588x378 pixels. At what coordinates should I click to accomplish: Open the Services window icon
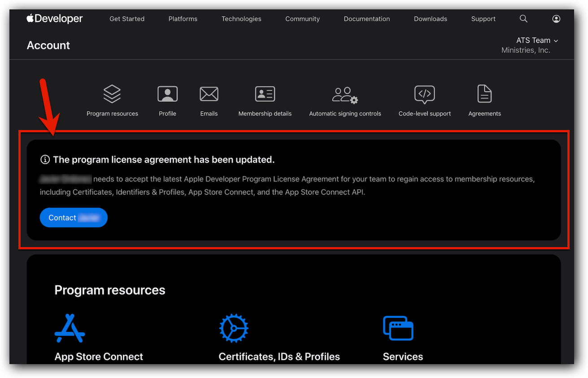tap(398, 328)
